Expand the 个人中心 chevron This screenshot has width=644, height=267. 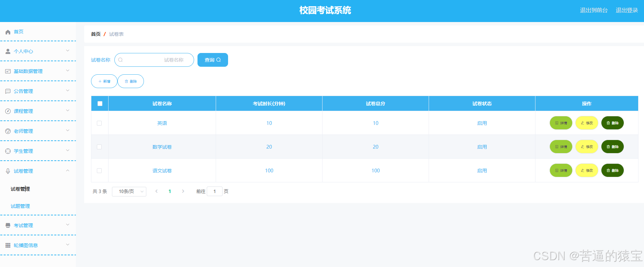click(68, 51)
